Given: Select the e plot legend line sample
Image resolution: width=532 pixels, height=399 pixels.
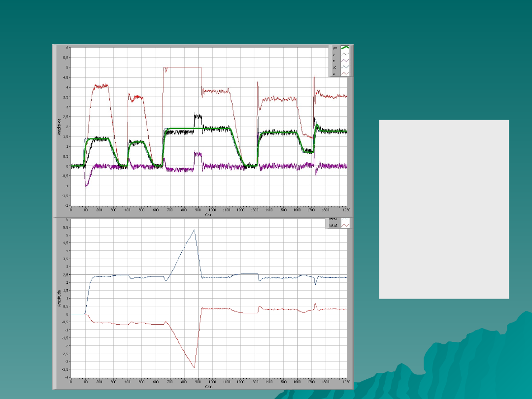Looking at the screenshot, I should pyautogui.click(x=345, y=61).
